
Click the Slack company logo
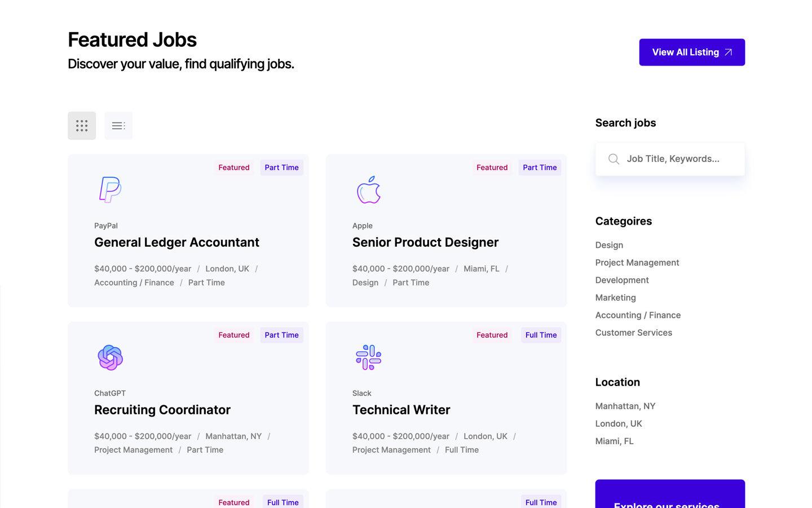[x=368, y=357]
